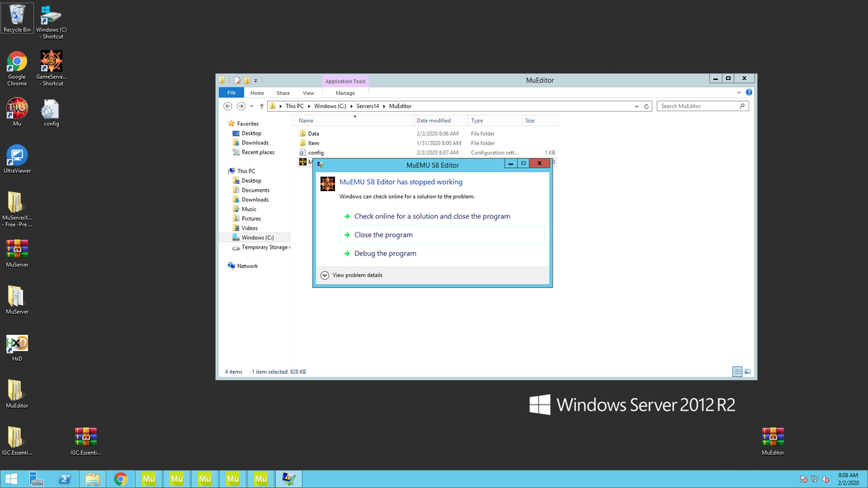
Task: Select Network in the navigation pane
Action: click(x=247, y=266)
